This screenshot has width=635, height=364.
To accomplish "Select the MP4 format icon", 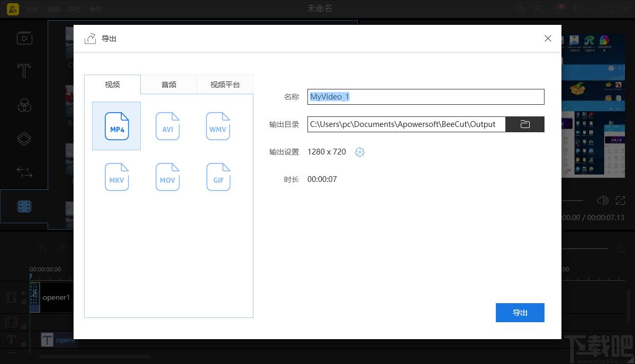I will 116,126.
